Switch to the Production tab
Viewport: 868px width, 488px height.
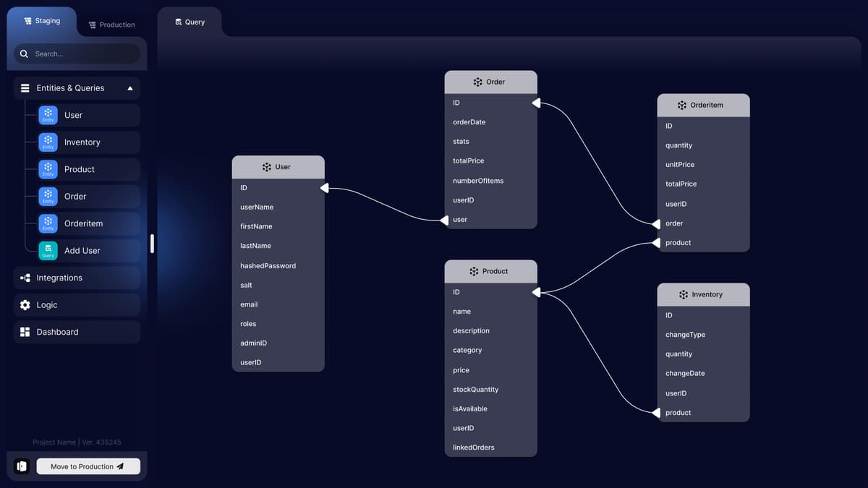click(x=111, y=25)
